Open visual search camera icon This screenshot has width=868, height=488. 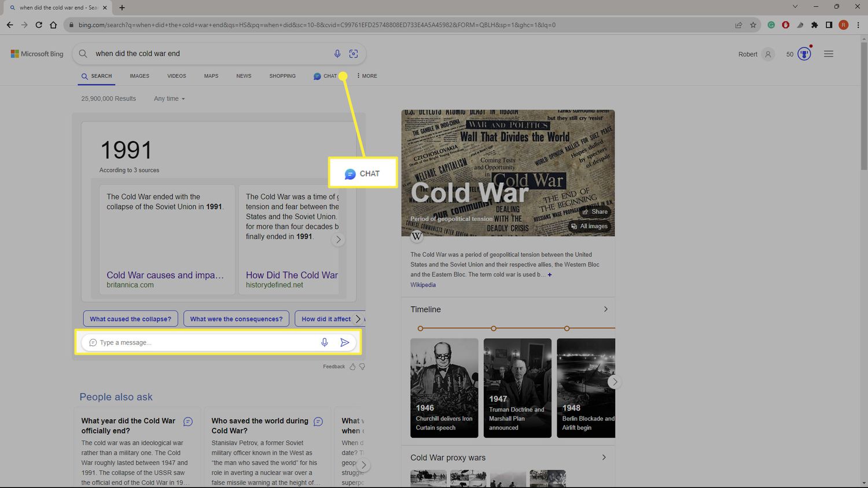[354, 54]
